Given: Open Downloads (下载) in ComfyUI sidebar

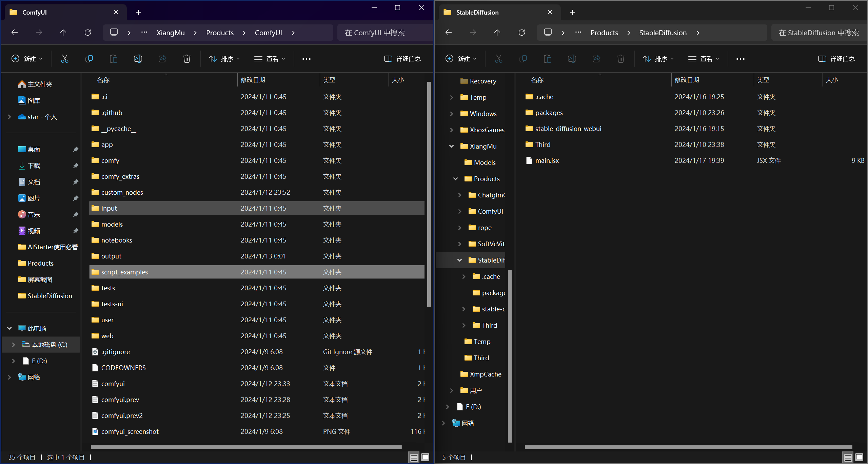Looking at the screenshot, I should 29,166.
